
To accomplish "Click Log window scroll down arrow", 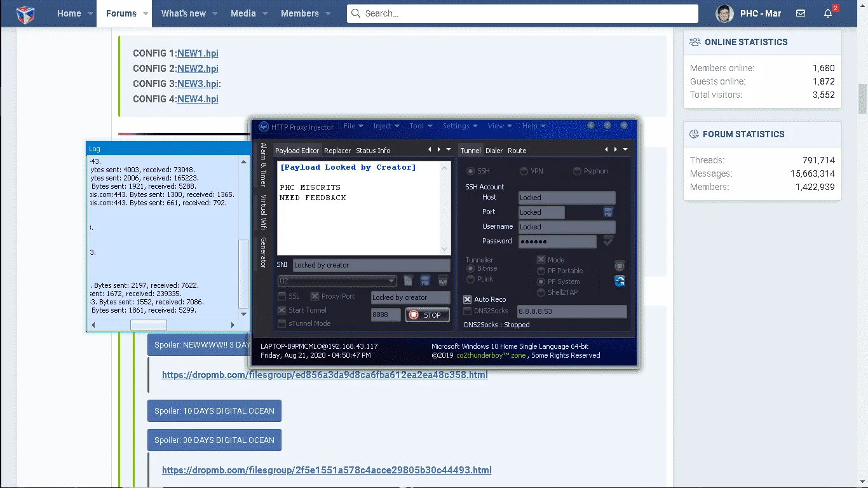I will click(244, 314).
